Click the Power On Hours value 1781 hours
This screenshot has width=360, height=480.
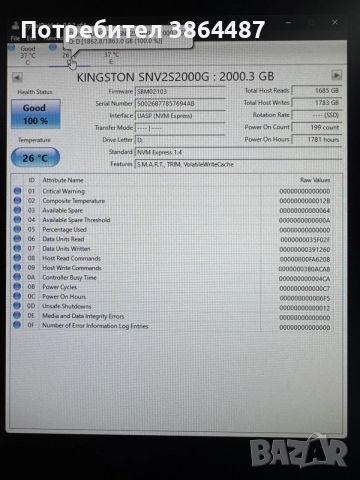click(317, 139)
